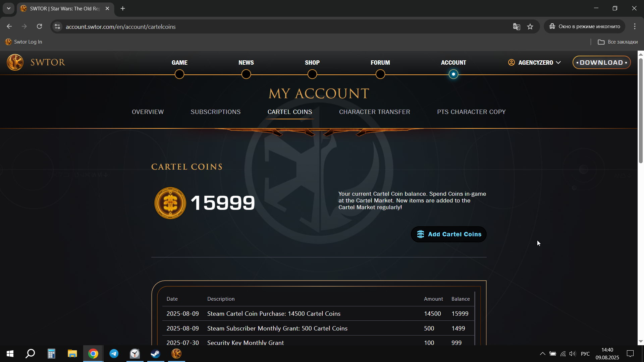Switch to Chrome in the taskbar
Viewport: 644px width, 362px height.
point(93,354)
